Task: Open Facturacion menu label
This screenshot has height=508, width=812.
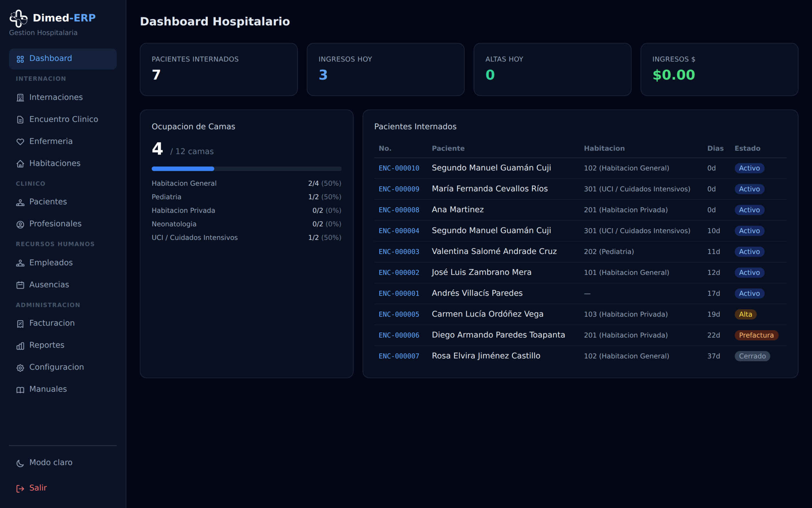Action: pyautogui.click(x=52, y=323)
